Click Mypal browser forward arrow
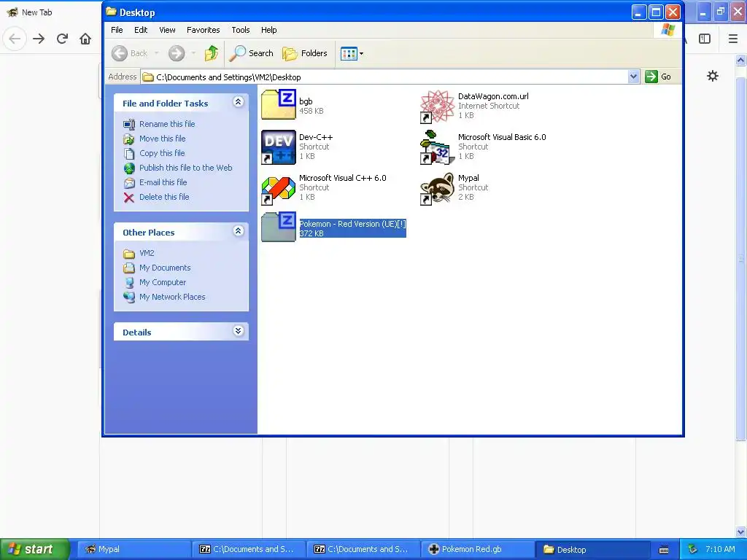This screenshot has width=747, height=560. coord(39,39)
